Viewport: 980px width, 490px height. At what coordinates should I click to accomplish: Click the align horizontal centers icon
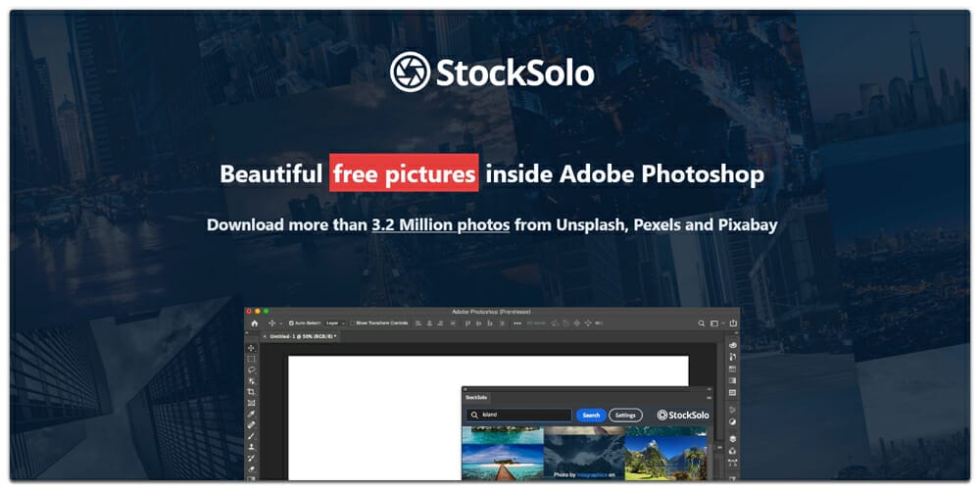coord(429,323)
